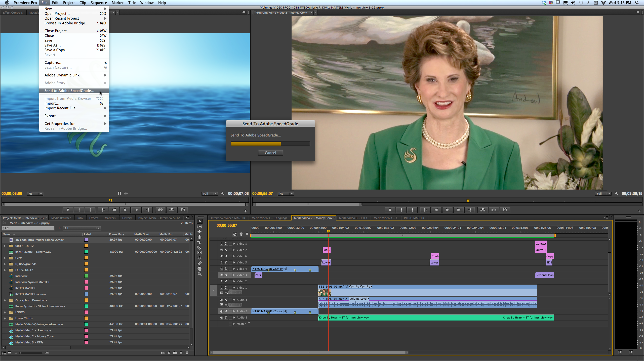Click Insert button in Source monitor

[160, 210]
